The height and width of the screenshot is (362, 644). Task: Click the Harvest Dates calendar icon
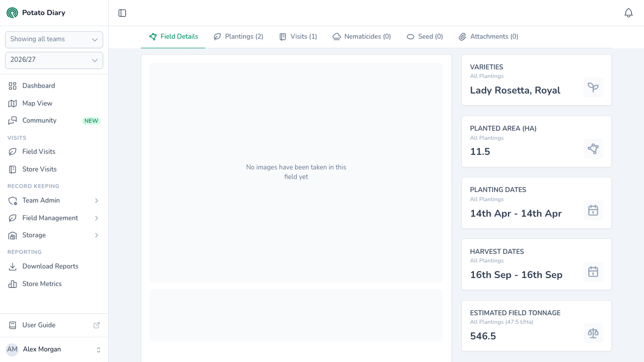[593, 271]
